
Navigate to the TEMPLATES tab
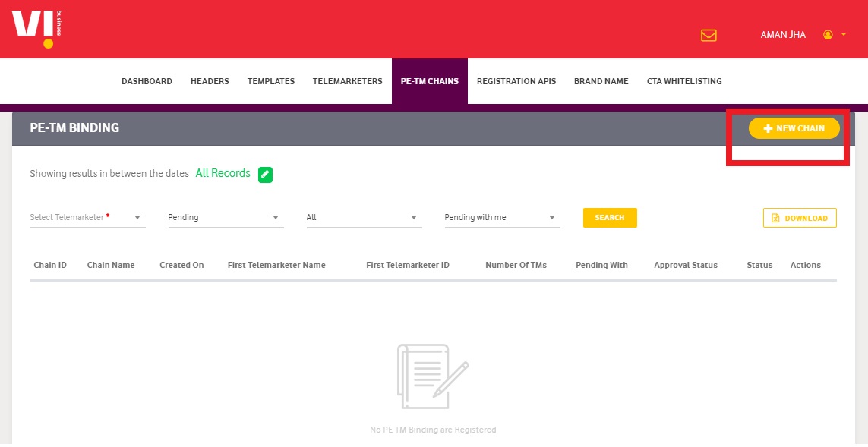[x=270, y=81]
